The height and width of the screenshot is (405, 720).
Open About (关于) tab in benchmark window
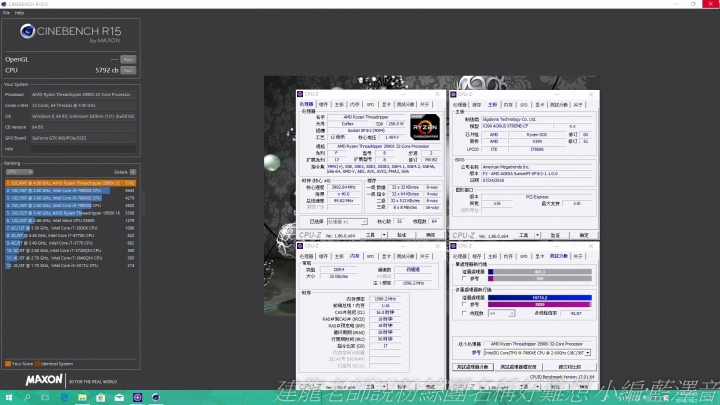point(578,256)
